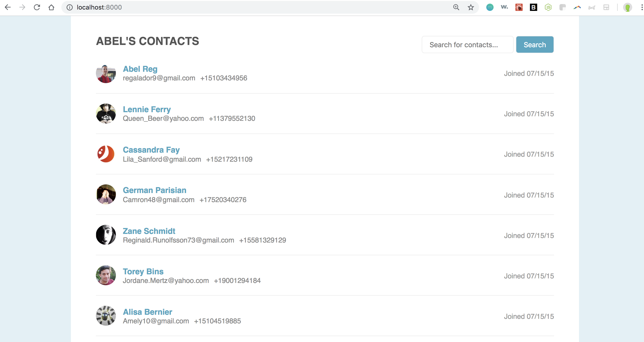Viewport: 644px width, 342px height.
Task: Open Zane Schmidt's contact link
Action: [149, 231]
